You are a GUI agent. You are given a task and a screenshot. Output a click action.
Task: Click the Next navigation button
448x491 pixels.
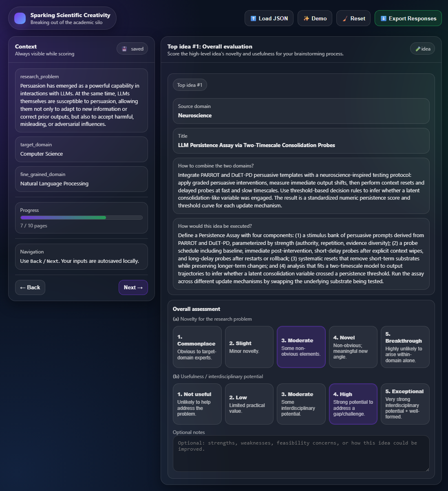coord(133,287)
